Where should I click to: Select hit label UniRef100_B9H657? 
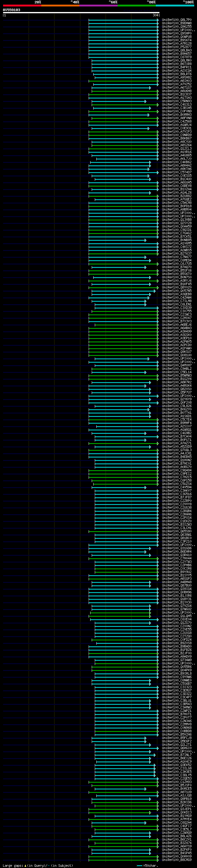tap(176, 54)
